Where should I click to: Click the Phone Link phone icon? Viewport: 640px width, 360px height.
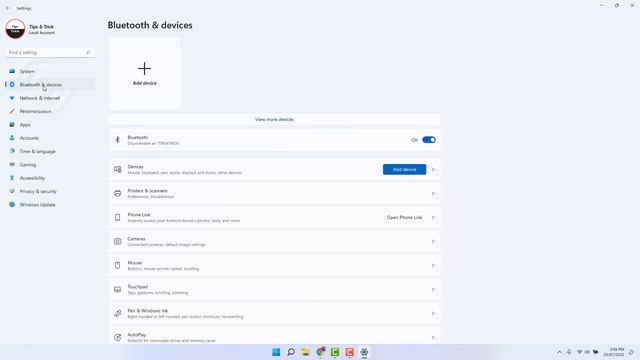coord(118,218)
